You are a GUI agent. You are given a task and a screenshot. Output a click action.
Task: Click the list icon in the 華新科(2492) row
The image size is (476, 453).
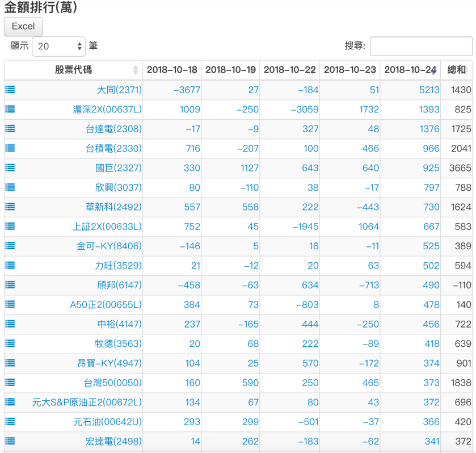tap(10, 207)
